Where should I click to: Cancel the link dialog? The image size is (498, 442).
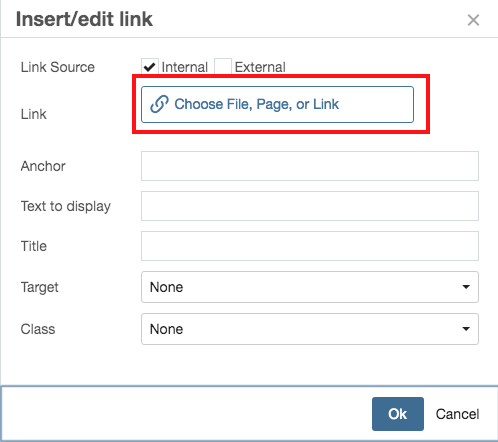(457, 414)
